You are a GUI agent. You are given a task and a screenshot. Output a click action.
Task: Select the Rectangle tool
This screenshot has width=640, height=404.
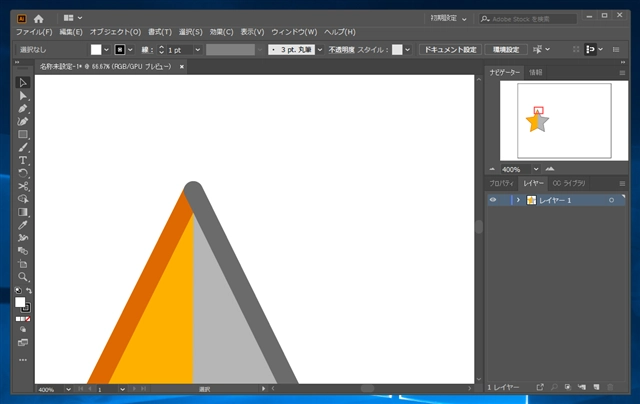(23, 134)
